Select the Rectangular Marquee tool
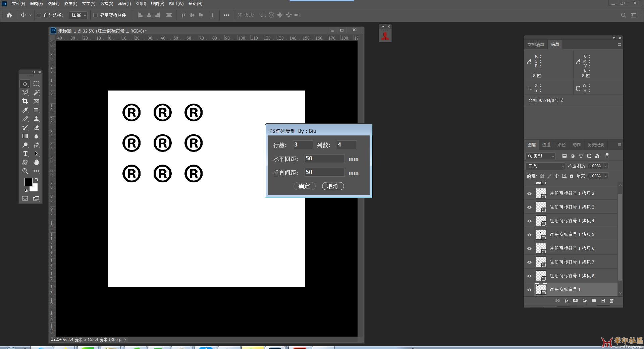644x349 pixels. 36,84
